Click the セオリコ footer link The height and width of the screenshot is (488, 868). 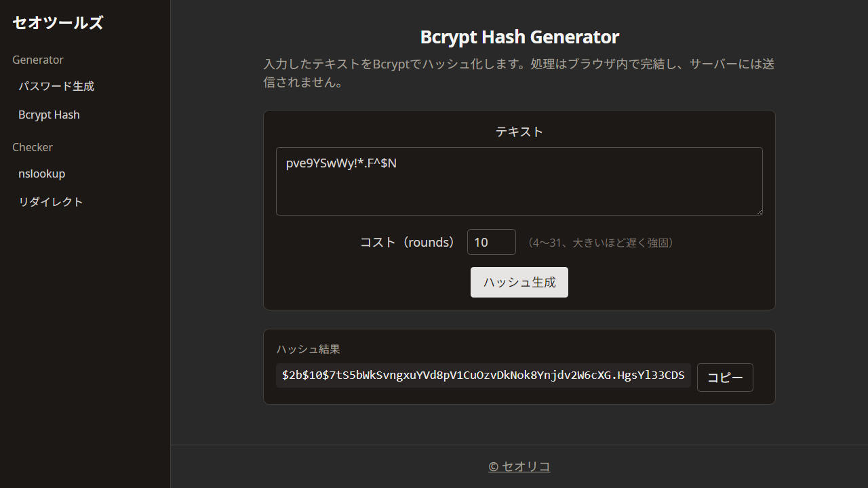point(519,466)
